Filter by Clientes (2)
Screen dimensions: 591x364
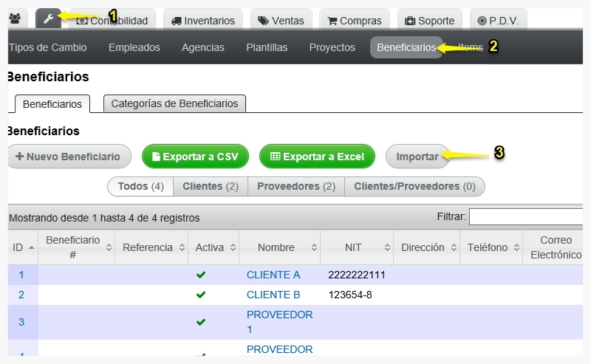coord(211,187)
